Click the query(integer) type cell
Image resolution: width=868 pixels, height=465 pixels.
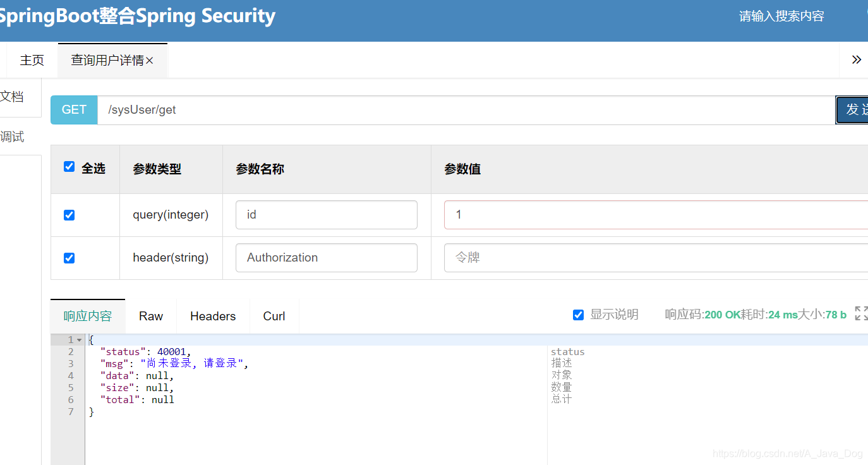point(171,215)
